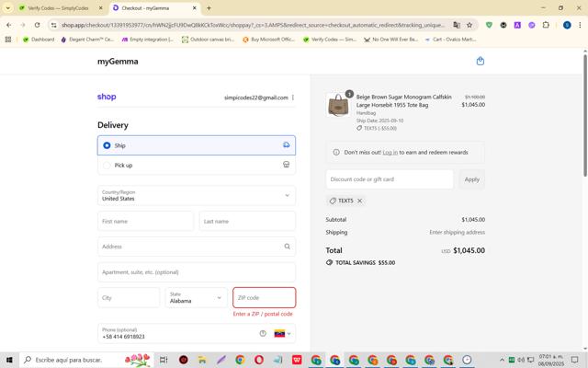Open the No One Will Ever Be bookmark
This screenshot has height=368, width=588.
pyautogui.click(x=390, y=40)
